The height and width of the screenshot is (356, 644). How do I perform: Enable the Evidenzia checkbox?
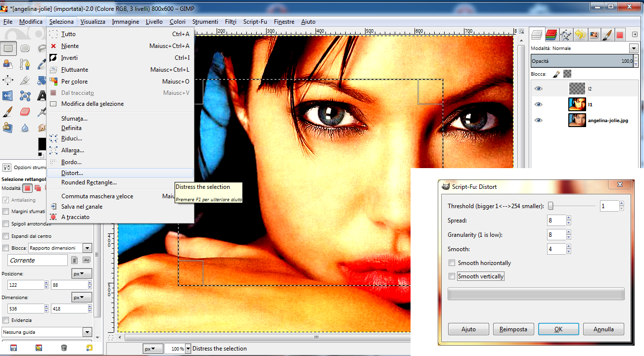6,320
